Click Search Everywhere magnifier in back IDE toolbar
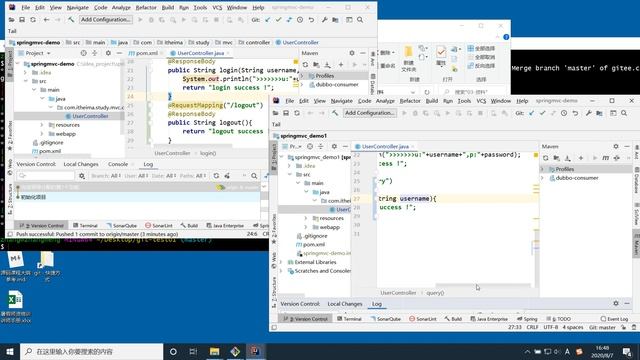 [x=360, y=20]
